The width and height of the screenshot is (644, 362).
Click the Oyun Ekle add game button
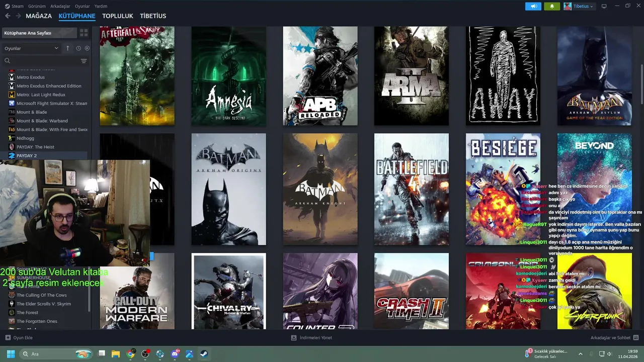coord(19,338)
